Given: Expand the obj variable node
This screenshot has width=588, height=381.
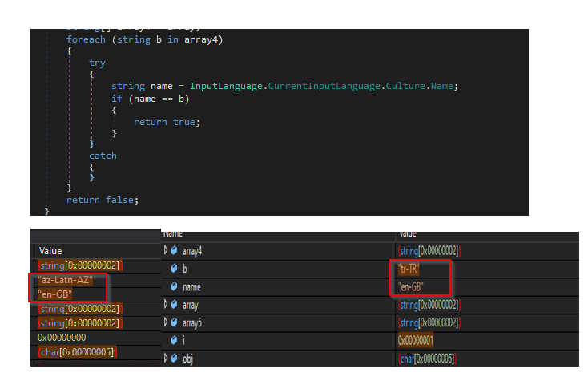Looking at the screenshot, I should 166,358.
